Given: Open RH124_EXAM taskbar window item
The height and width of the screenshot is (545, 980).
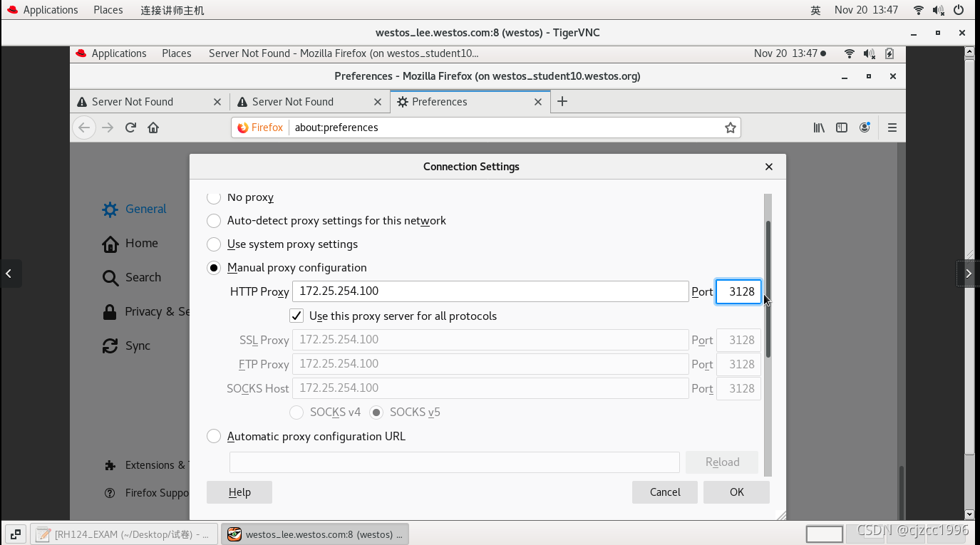Looking at the screenshot, I should pos(124,534).
